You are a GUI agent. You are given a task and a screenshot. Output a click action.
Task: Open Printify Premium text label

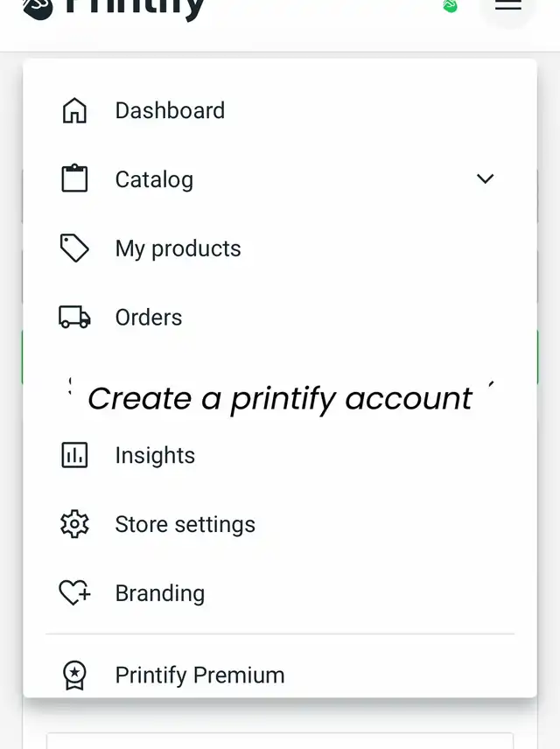(x=199, y=675)
